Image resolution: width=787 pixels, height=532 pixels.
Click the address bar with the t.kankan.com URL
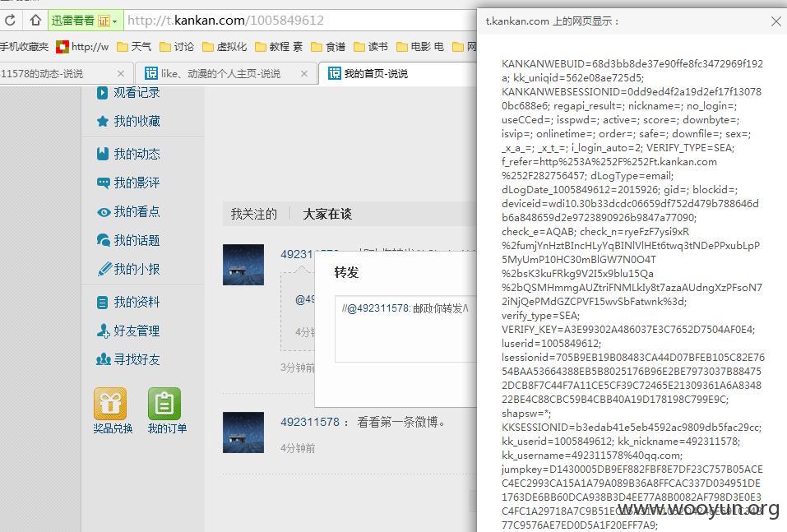click(299, 21)
